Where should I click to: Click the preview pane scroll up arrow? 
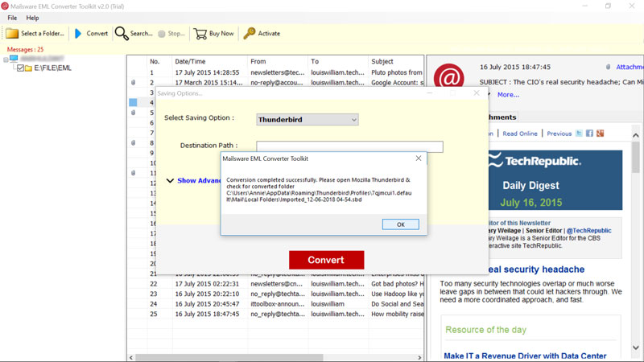tap(636, 135)
